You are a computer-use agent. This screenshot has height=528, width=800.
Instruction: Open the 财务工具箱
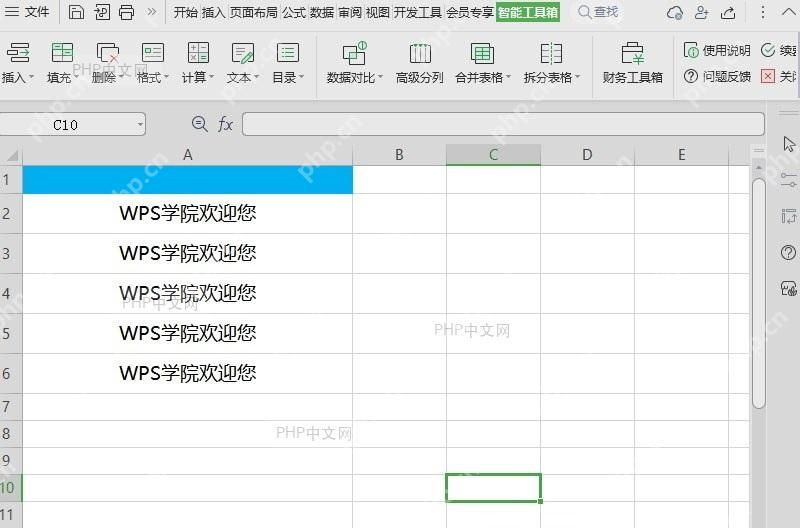click(633, 63)
